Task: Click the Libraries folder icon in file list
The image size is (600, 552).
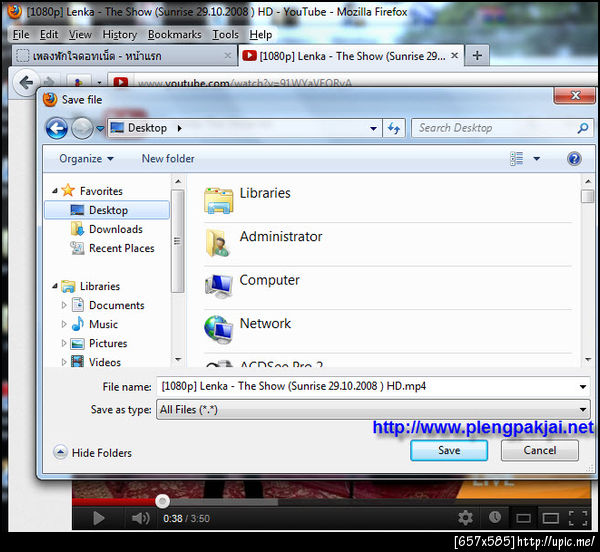Action: pyautogui.click(x=218, y=200)
